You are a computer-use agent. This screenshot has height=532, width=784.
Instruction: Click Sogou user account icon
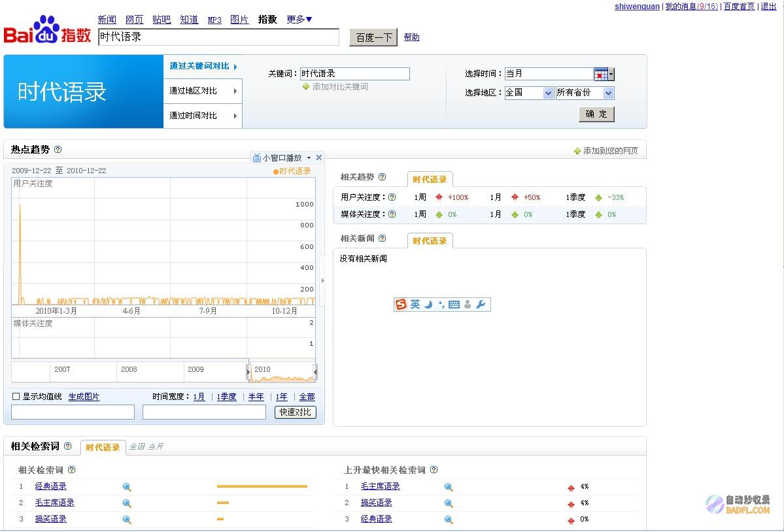coord(468,304)
